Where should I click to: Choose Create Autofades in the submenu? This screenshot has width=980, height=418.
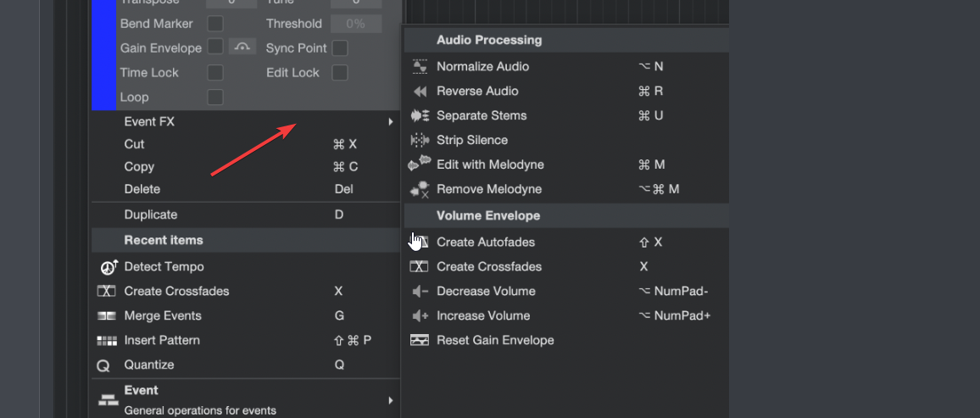pos(486,242)
